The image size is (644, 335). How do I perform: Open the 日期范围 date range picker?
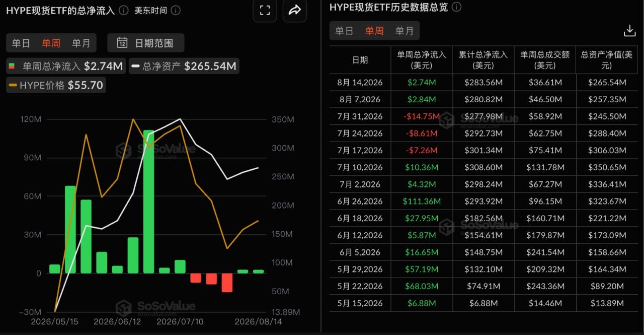point(146,43)
